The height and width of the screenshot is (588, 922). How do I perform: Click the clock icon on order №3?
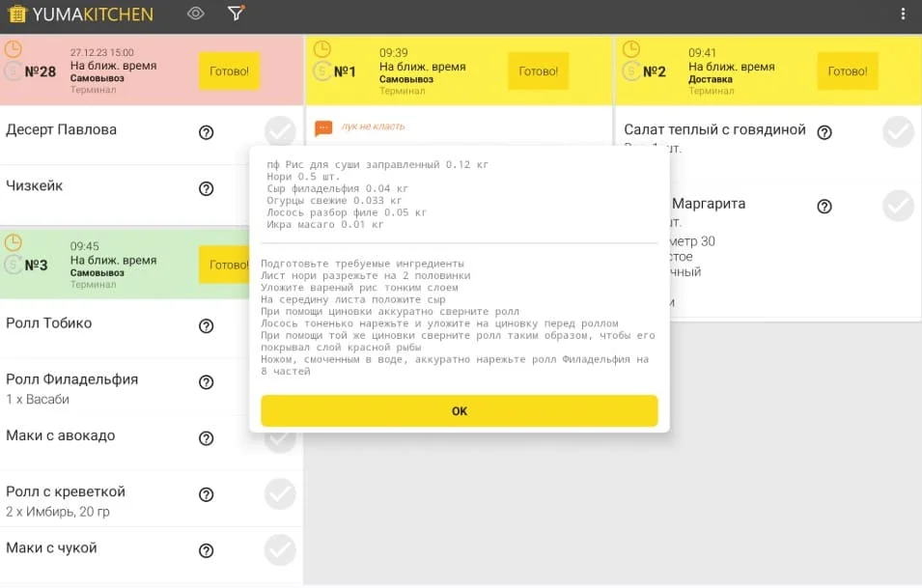13,242
